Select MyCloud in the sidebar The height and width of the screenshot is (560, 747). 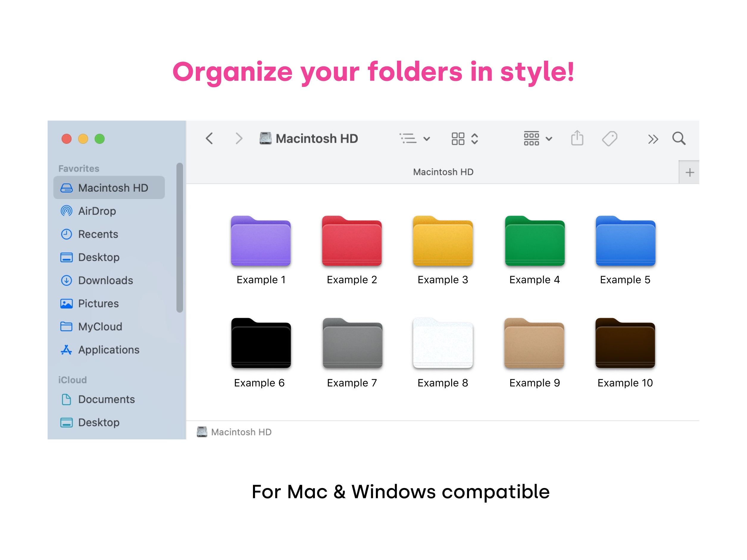click(100, 326)
